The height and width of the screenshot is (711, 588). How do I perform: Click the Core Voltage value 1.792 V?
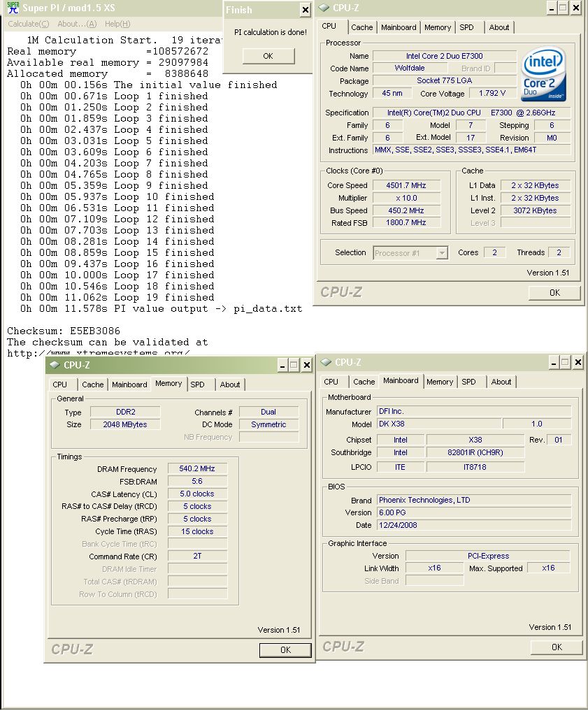[x=492, y=93]
